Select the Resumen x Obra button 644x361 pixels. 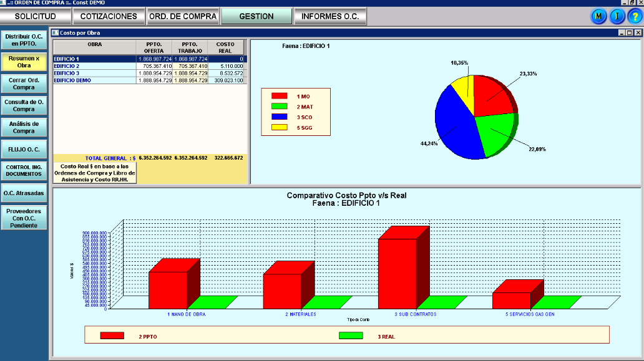point(24,62)
